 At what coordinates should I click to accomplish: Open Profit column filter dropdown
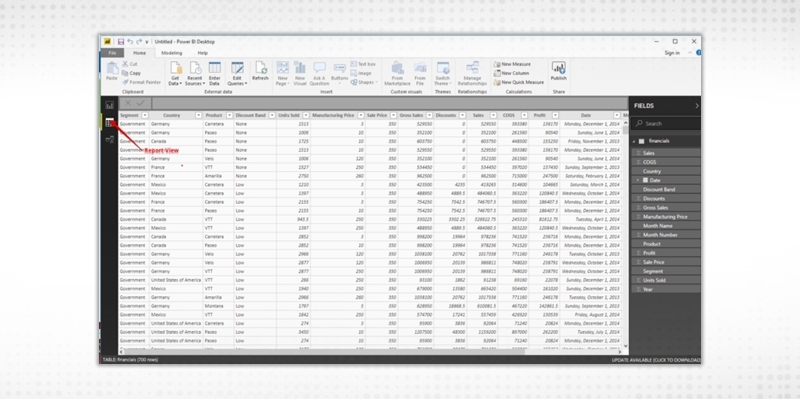coord(555,115)
